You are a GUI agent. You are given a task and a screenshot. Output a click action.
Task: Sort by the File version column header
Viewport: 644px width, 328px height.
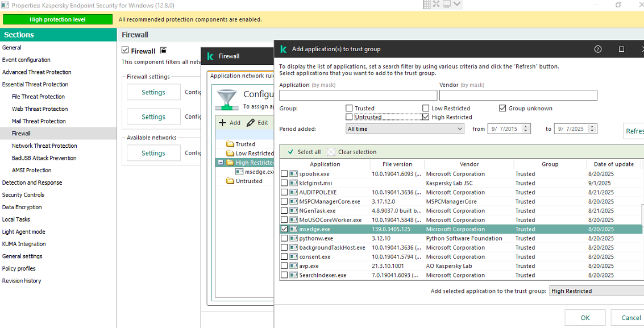(397, 164)
